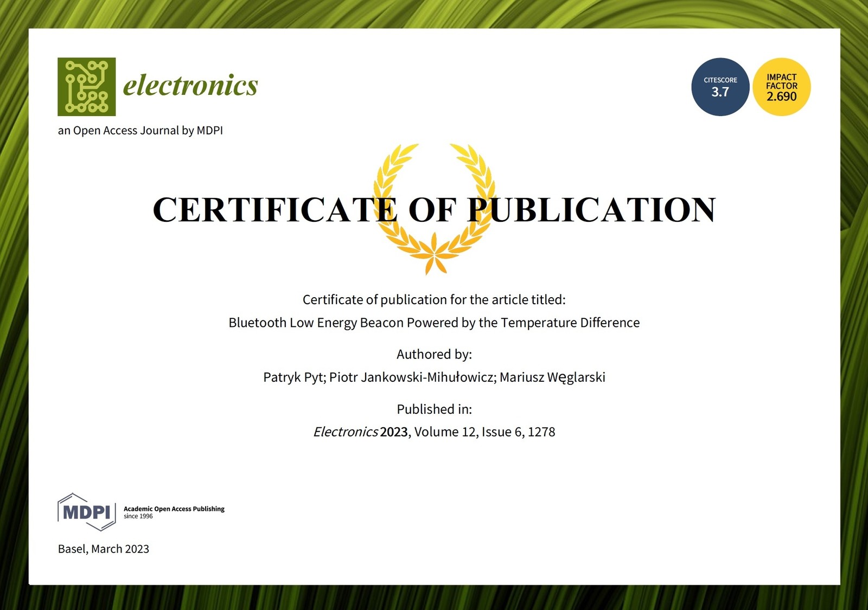Click the 'Basel, March 2023' date text
This screenshot has width=868, height=610.
coord(103,549)
